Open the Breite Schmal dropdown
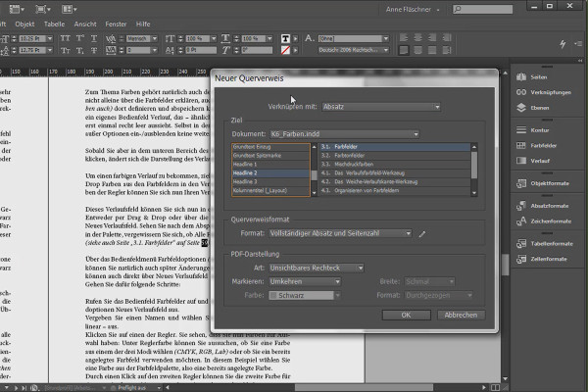 [430, 281]
